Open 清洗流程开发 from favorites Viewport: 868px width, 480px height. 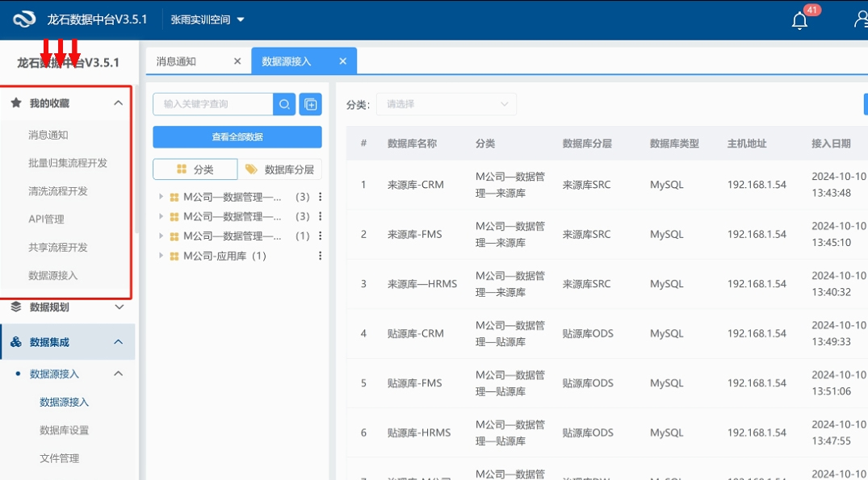click(x=58, y=191)
